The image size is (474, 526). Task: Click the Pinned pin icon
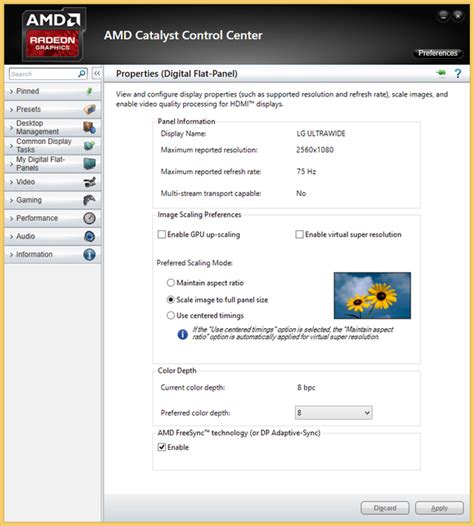90,91
